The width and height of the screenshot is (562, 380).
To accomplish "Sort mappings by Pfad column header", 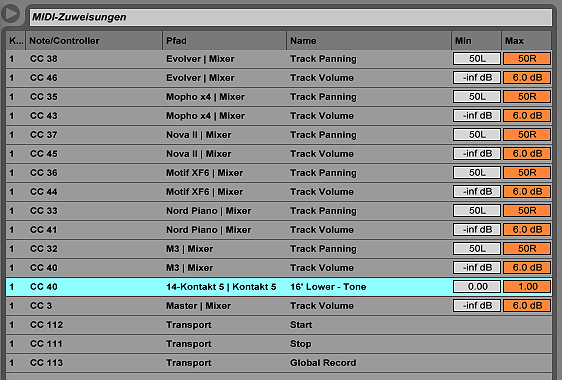I will pyautogui.click(x=224, y=41).
